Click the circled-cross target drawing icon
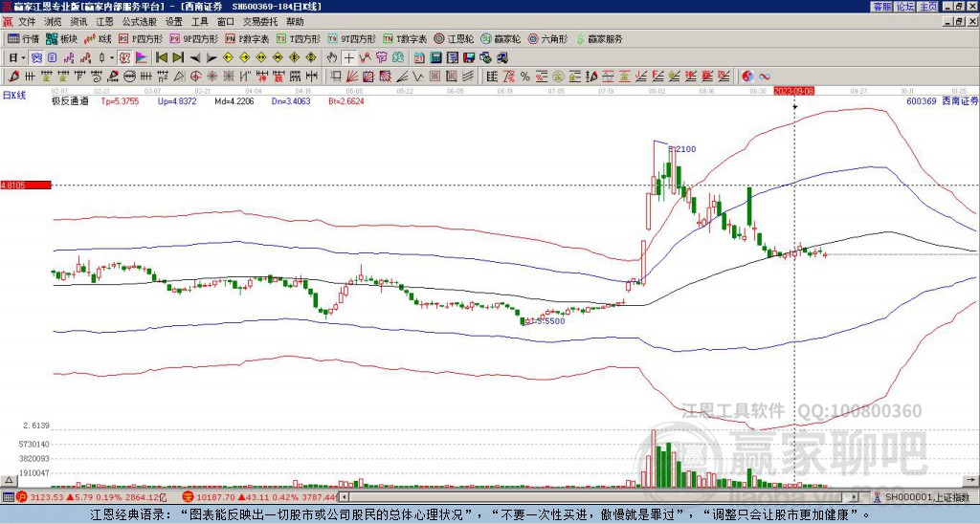980x524 pixels. point(195,76)
